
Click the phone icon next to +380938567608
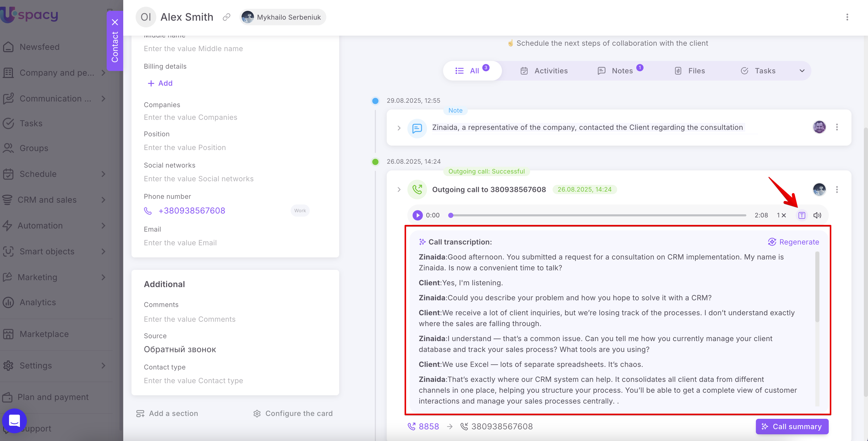click(x=148, y=211)
